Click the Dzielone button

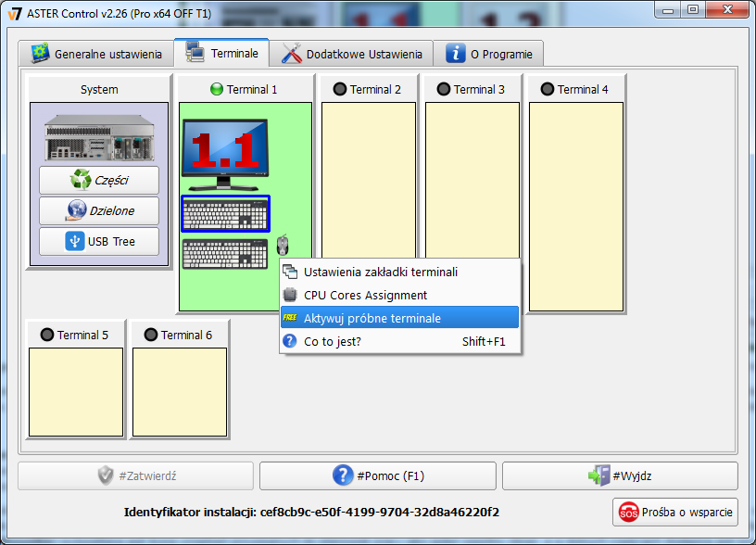click(x=99, y=210)
